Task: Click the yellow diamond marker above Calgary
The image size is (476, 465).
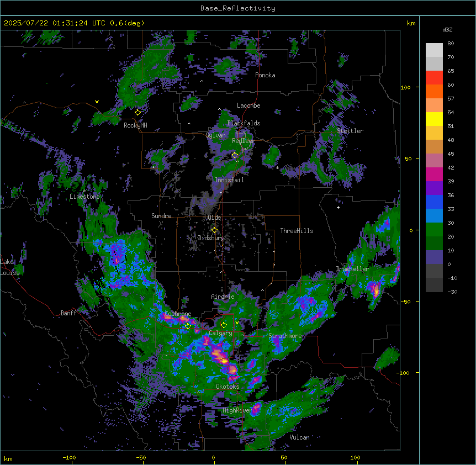Action: click(224, 325)
